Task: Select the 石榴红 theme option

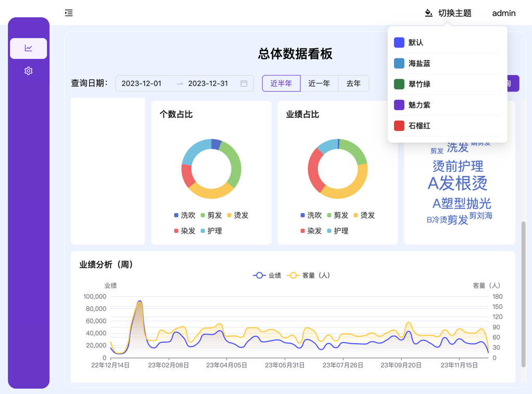Action: [448, 125]
